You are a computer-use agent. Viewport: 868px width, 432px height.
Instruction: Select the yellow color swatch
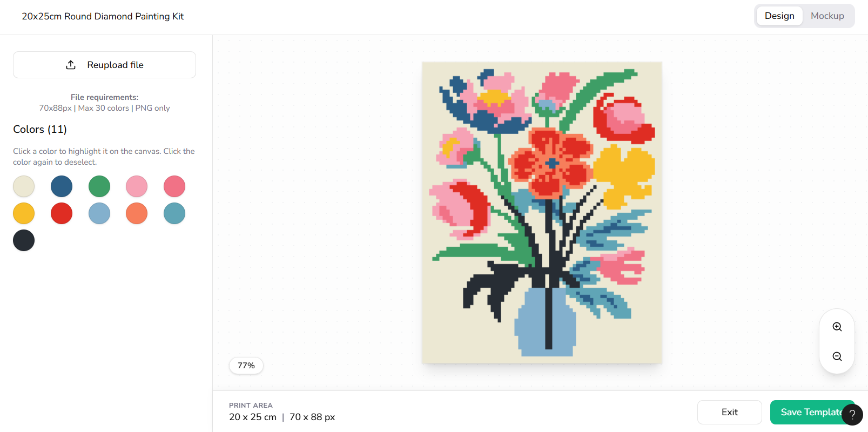24,213
